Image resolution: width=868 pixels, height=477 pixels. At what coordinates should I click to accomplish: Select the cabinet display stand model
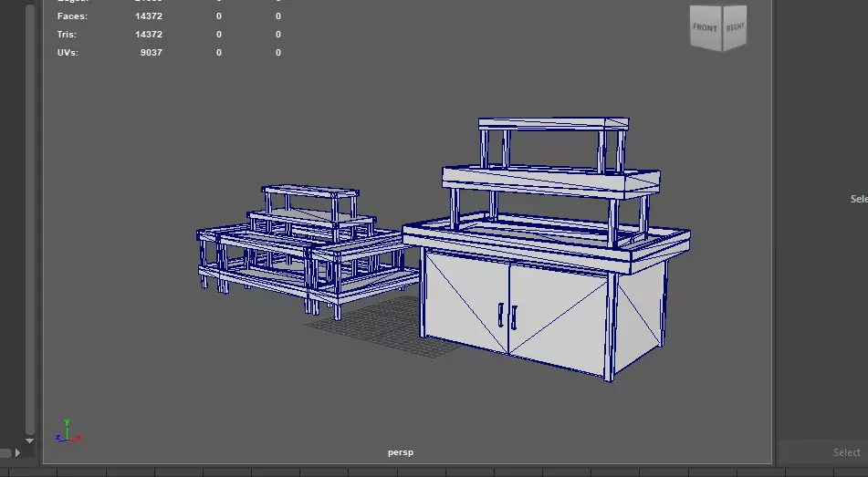click(x=547, y=249)
